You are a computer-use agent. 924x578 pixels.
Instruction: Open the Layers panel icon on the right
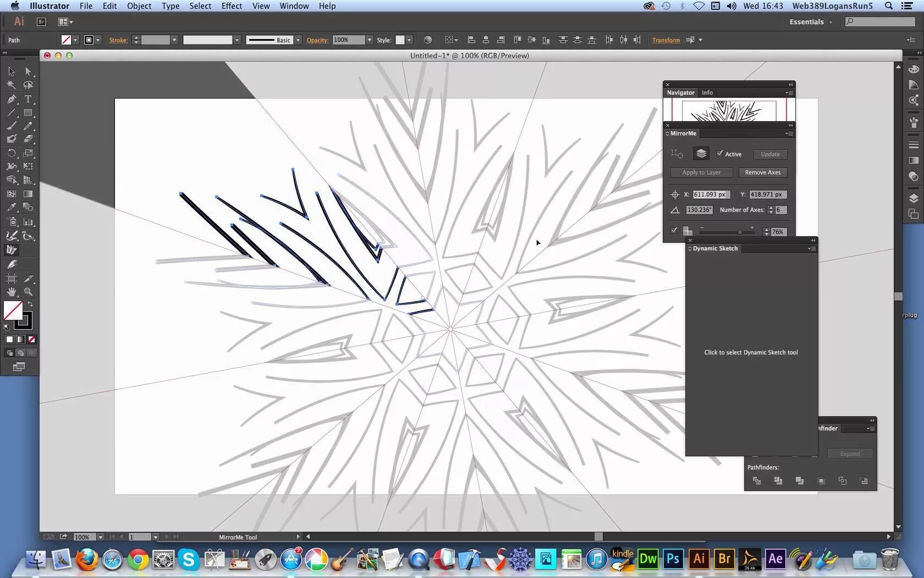pos(913,198)
